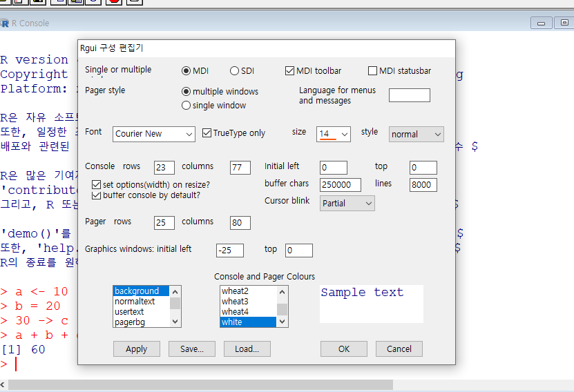
Task: Pick wheat4 from the colour list
Action: (x=248, y=312)
